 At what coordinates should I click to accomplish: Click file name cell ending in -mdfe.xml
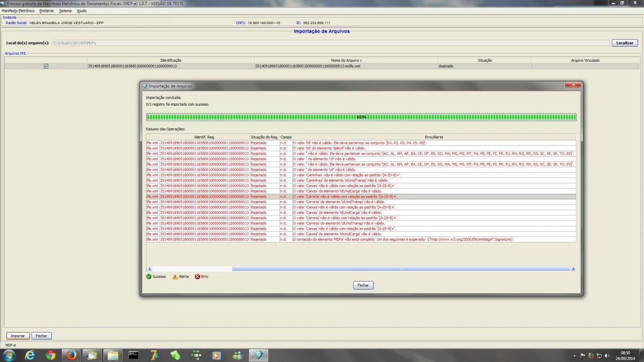click(346, 67)
